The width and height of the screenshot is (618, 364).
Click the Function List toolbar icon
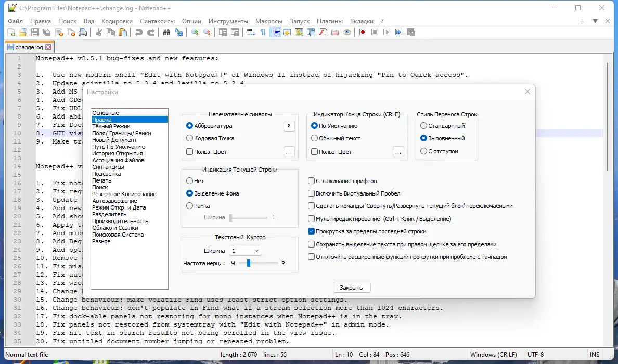(323, 32)
